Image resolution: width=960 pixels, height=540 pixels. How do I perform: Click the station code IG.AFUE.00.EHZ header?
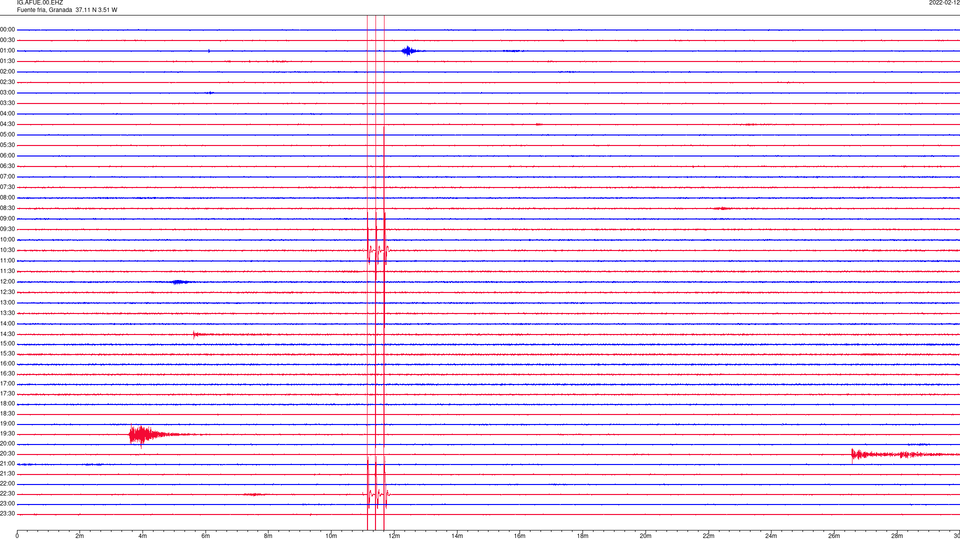40,2
